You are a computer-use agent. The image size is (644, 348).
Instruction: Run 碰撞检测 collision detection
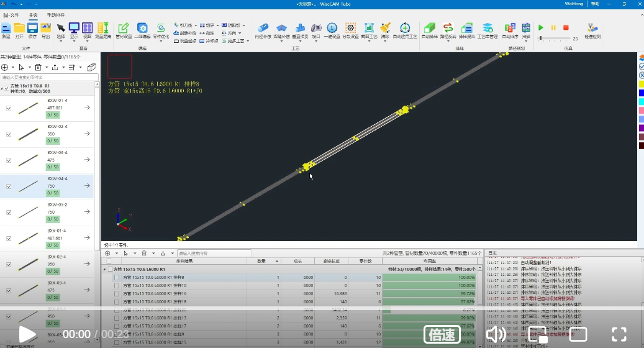[x=592, y=30]
